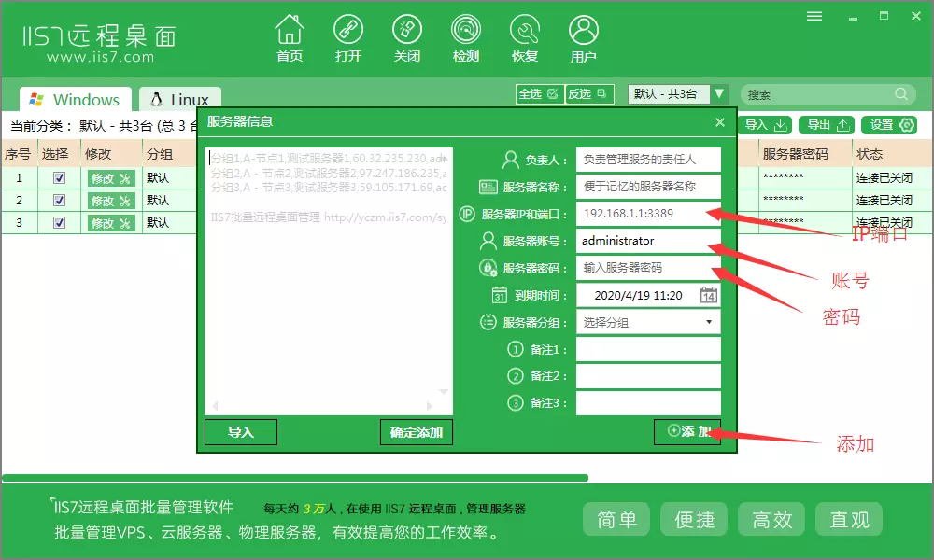Toggle the checkbox for server row 3
This screenshot has height=560, width=934.
[59, 222]
